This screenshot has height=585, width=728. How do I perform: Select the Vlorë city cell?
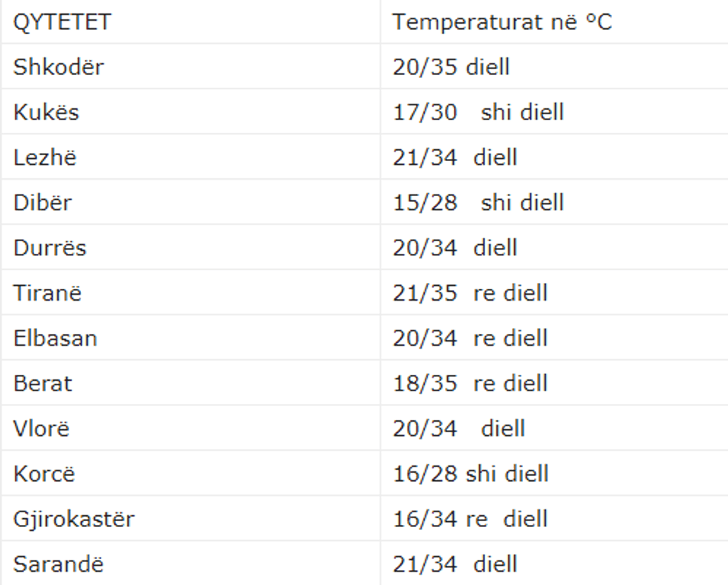coord(42,429)
